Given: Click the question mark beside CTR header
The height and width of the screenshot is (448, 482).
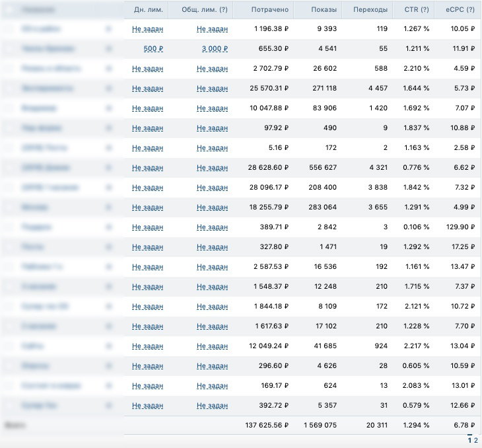Looking at the screenshot, I should [x=425, y=9].
